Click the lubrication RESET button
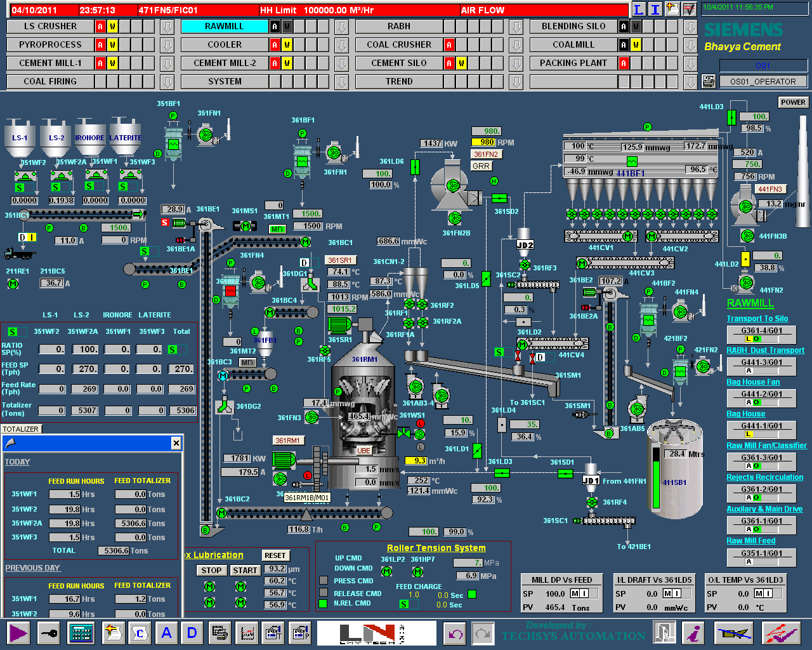The height and width of the screenshot is (650, 812). tap(275, 555)
